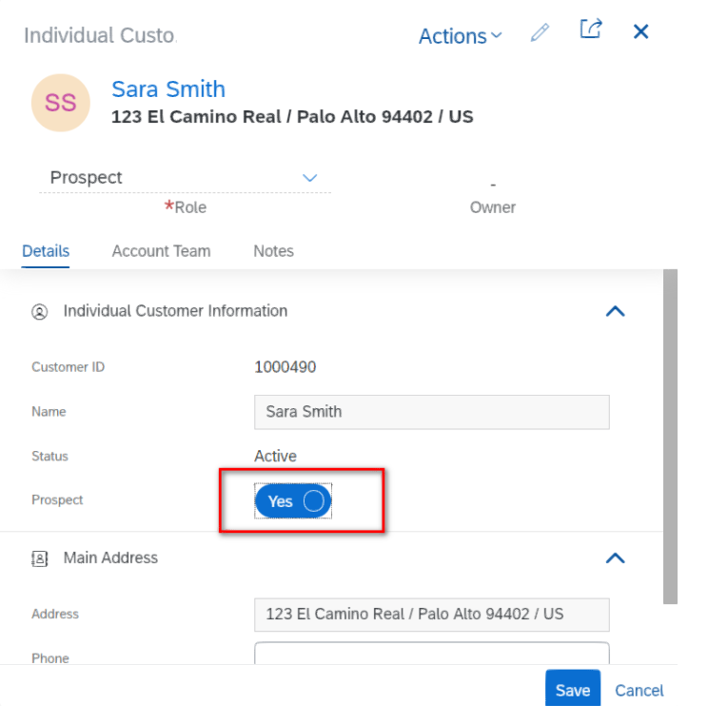Open the Actions dropdown menu

point(460,36)
